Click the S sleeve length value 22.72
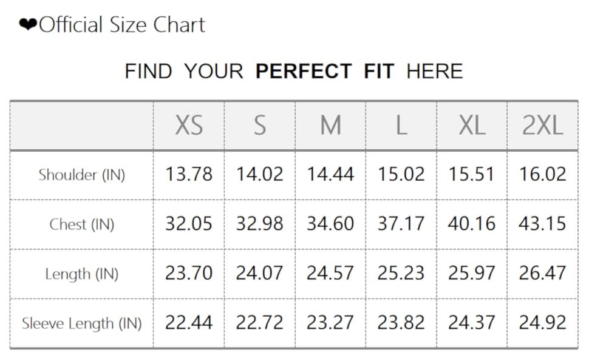Viewport: 589px width, 364px height. coord(260,323)
